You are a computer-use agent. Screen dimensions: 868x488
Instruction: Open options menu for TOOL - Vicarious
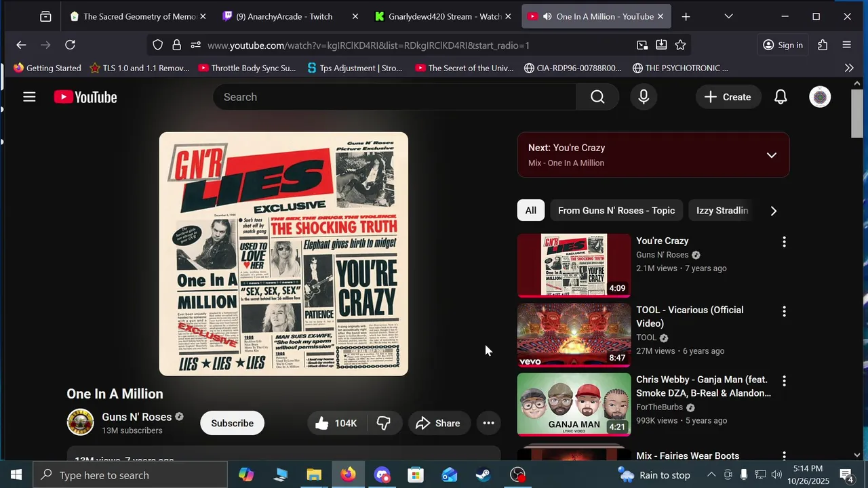[x=784, y=311]
